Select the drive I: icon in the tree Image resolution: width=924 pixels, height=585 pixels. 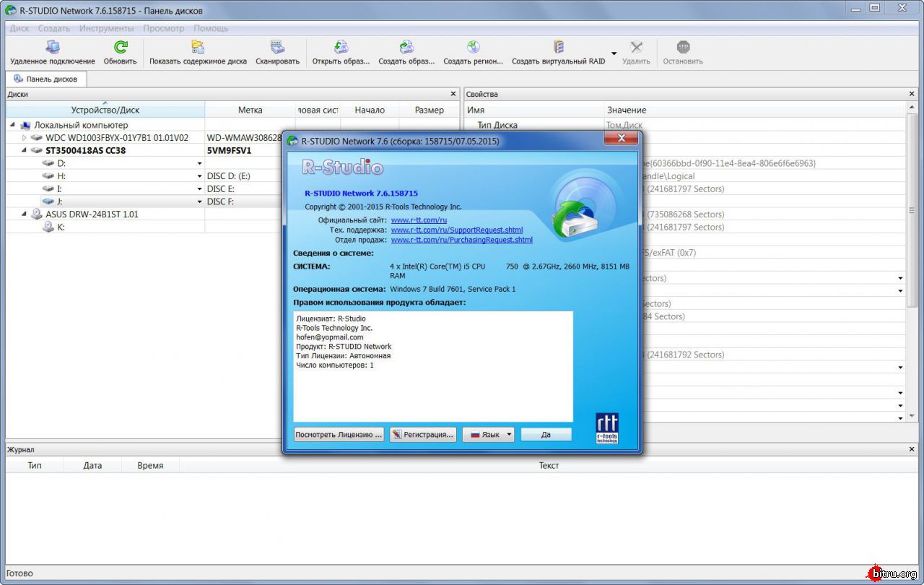[48, 189]
